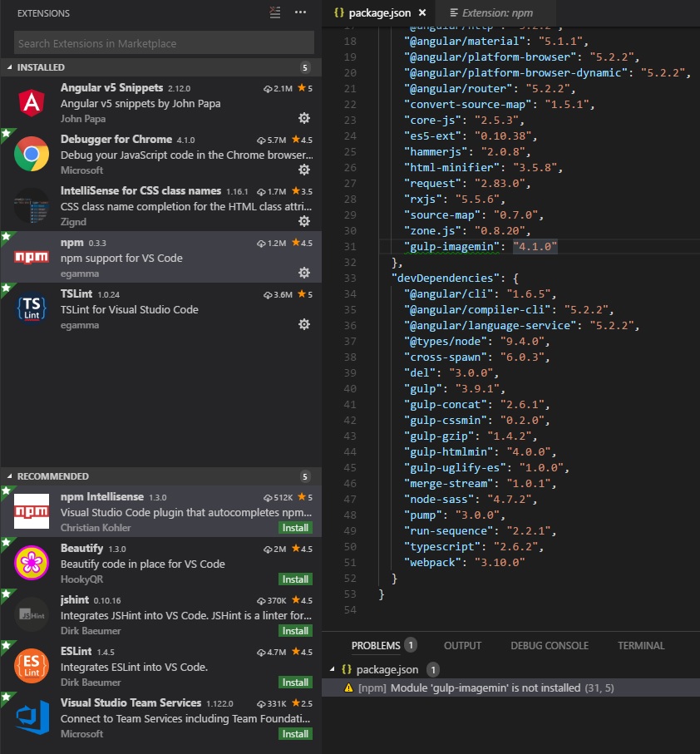Click the Debugger for Chrome logo icon

point(32,154)
